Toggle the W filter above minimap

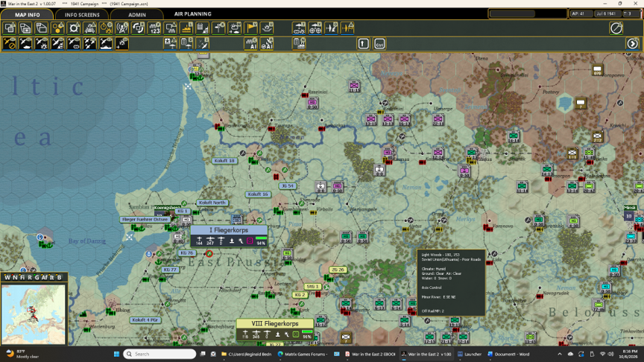[7, 277]
